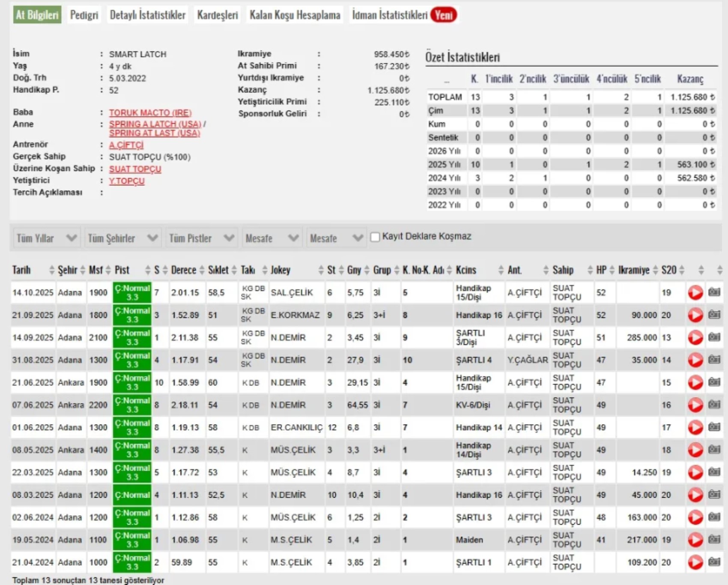Play the 14.09.2025 2100m race video
Viewport: 728px width, 585px height.
(x=695, y=338)
